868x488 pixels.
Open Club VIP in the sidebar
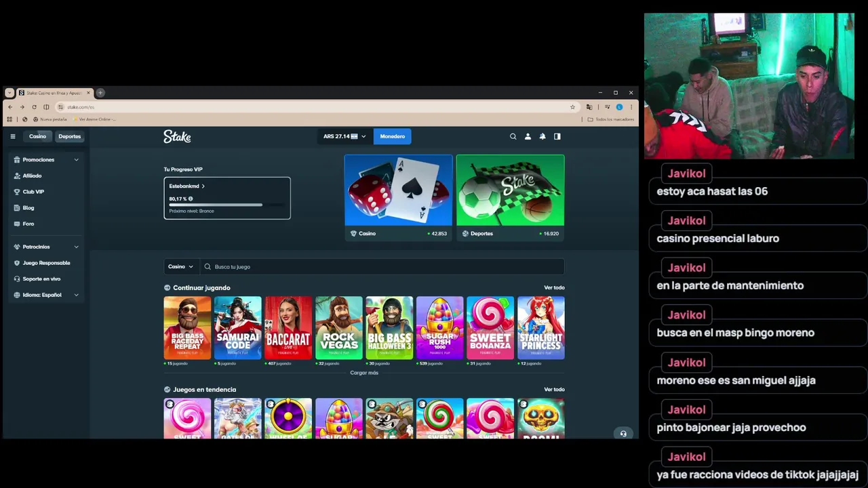[45, 192]
